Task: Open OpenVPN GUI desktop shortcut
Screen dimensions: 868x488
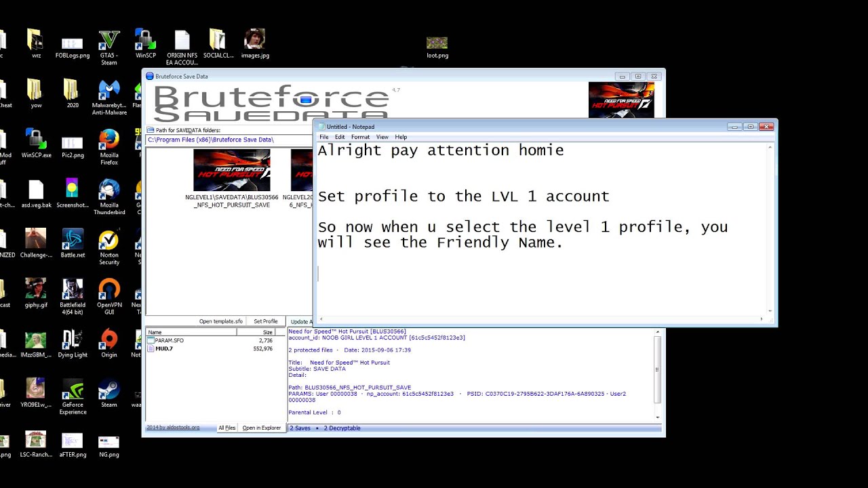Action: pos(109,297)
